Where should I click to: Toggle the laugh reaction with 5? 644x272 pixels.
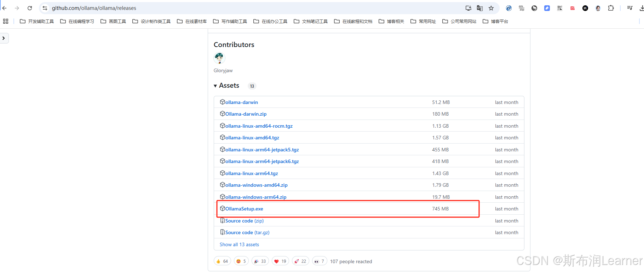tap(241, 261)
